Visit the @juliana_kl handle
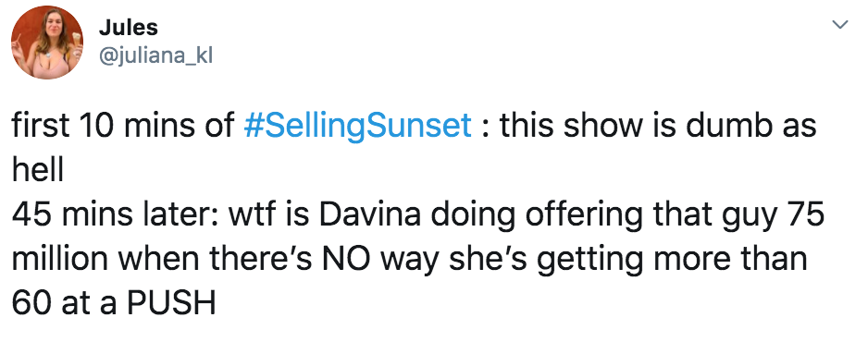 coord(155,55)
